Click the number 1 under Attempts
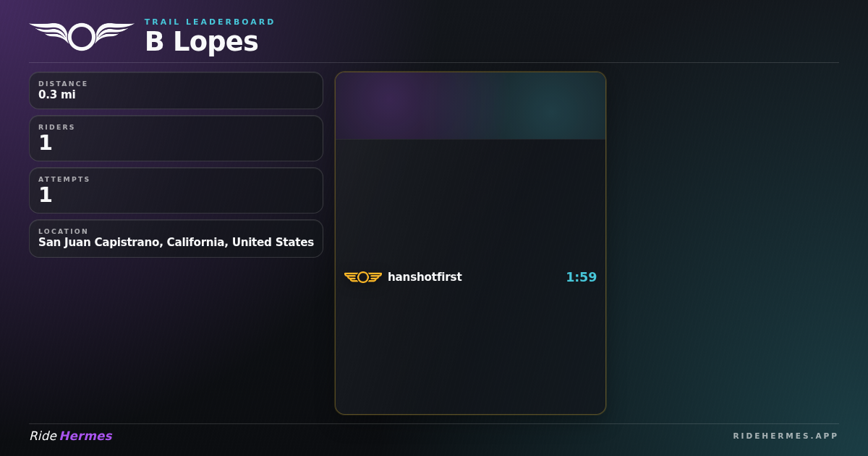 pos(46,195)
